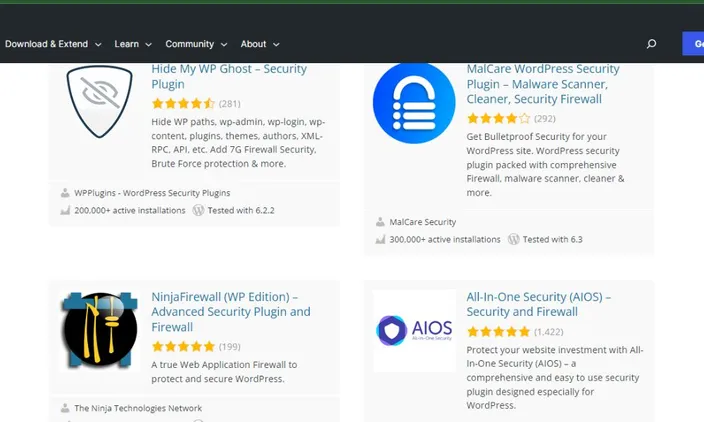Click Tested with 6.3 text
Screen dimensions: 704x422
(553, 239)
